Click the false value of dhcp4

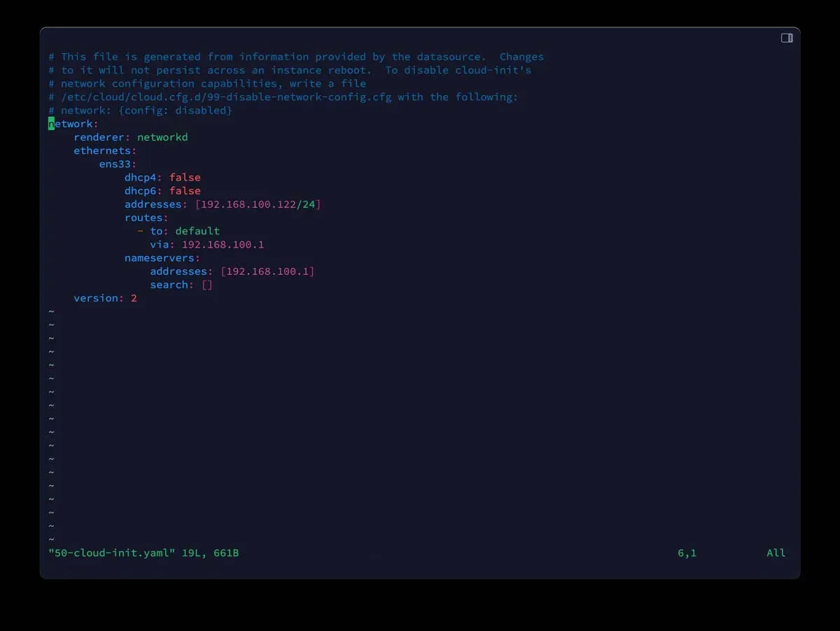(x=185, y=178)
